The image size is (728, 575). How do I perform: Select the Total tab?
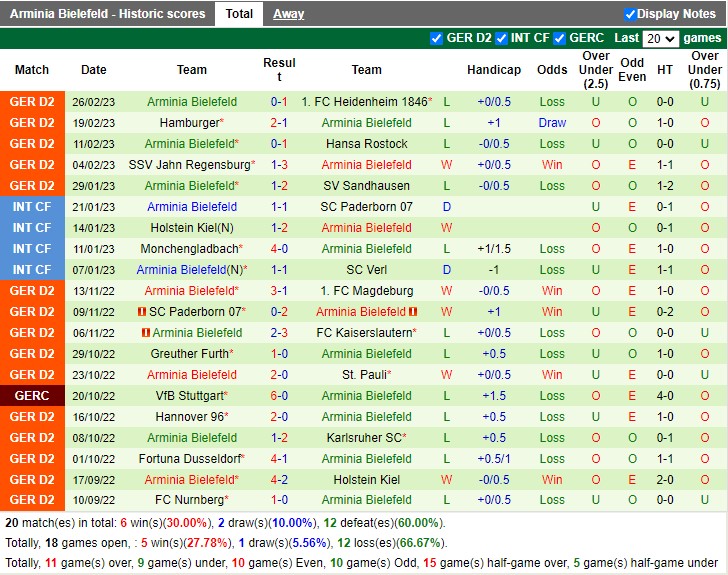pyautogui.click(x=239, y=14)
